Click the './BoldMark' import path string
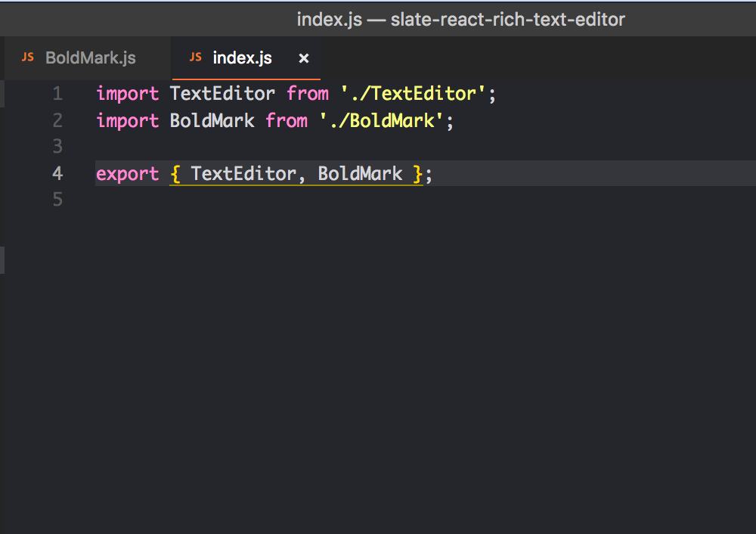 click(x=381, y=120)
